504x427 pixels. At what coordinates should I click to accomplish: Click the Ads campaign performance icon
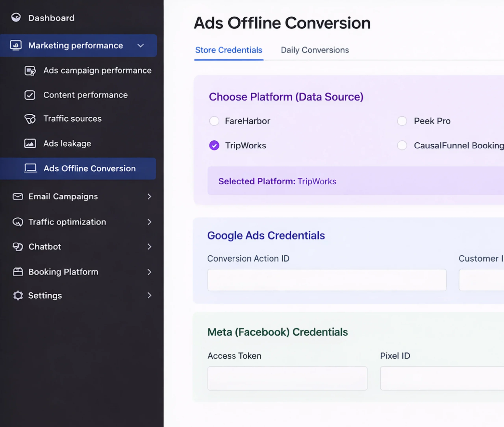pyautogui.click(x=30, y=71)
